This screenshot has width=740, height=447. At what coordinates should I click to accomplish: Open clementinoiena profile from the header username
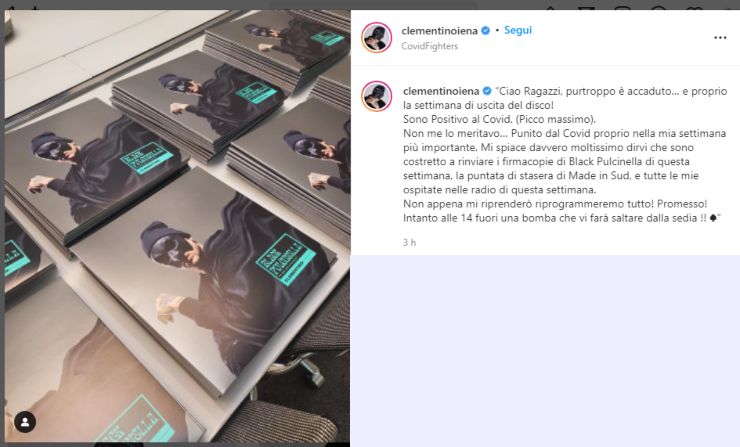pos(439,31)
